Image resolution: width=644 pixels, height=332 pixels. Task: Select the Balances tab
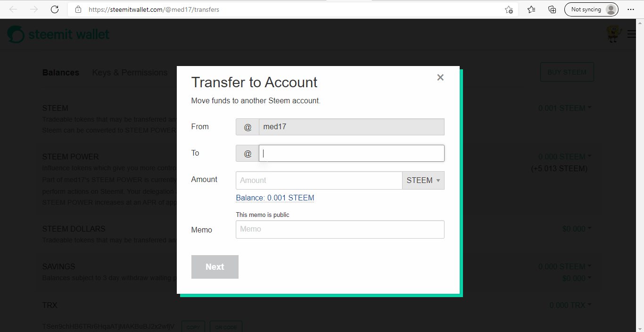click(x=61, y=73)
